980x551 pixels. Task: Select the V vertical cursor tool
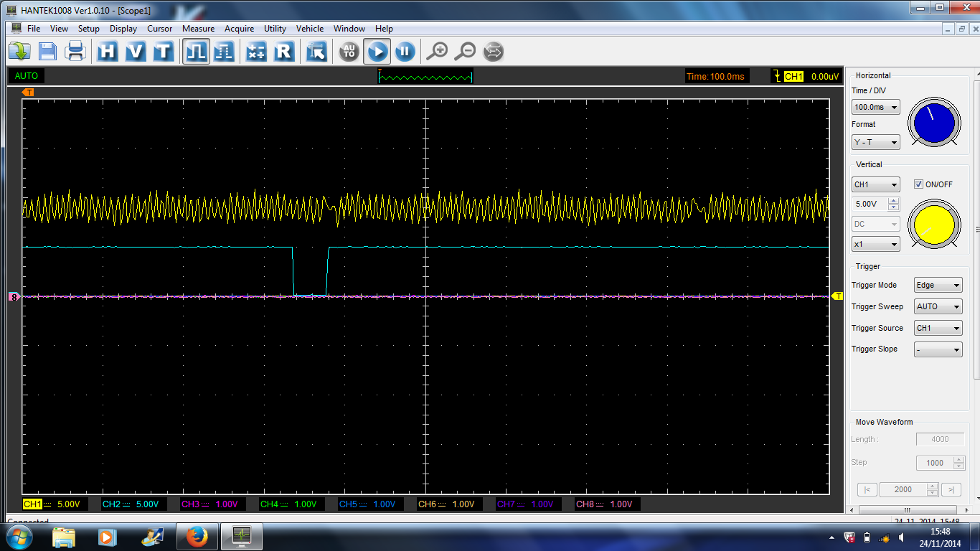coord(135,51)
